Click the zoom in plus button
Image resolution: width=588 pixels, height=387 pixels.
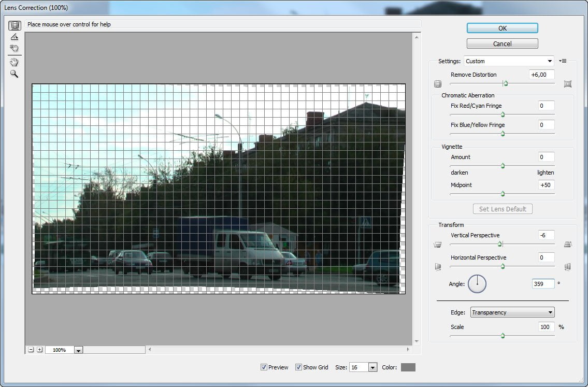[40, 350]
